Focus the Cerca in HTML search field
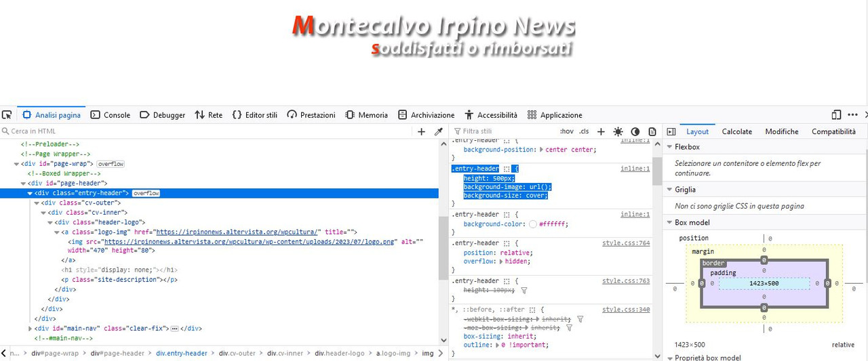Screen dimensions: 868x361 [x=207, y=131]
